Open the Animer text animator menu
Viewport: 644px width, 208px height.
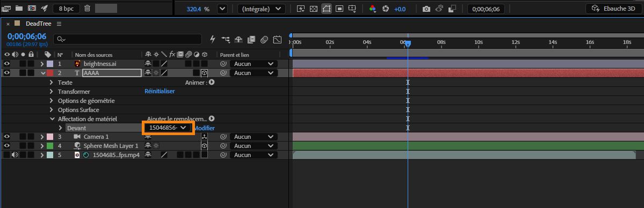coord(212,83)
